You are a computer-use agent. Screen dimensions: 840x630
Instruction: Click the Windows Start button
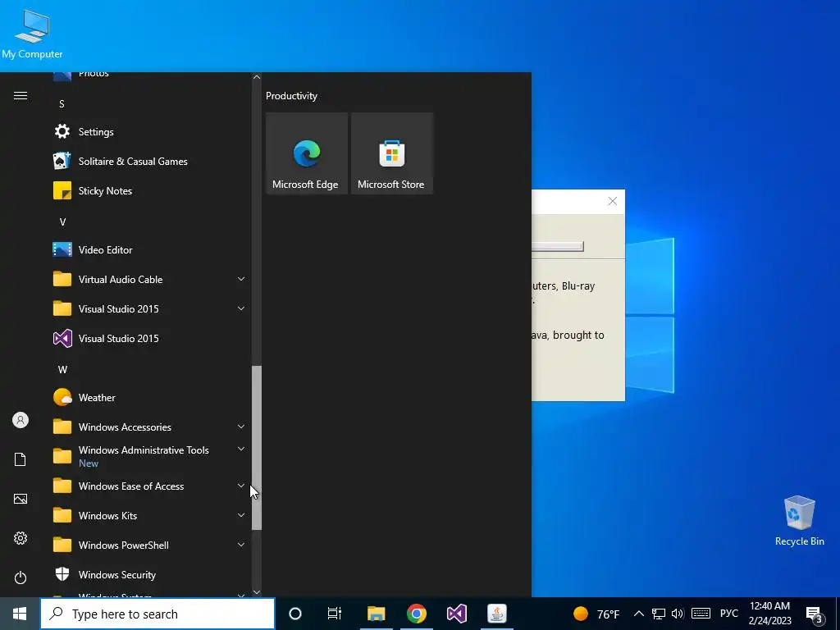click(20, 614)
